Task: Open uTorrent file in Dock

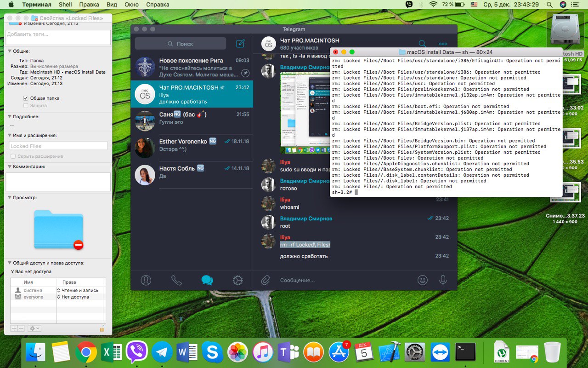Action: pos(502,352)
